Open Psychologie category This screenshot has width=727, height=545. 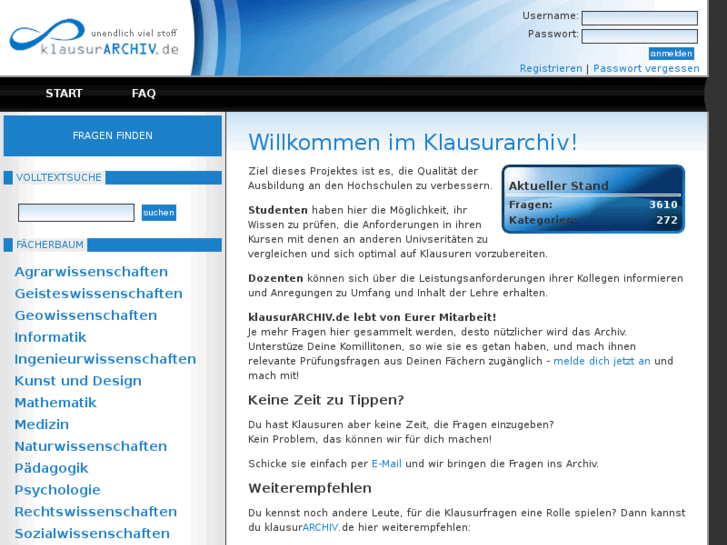click(x=57, y=490)
